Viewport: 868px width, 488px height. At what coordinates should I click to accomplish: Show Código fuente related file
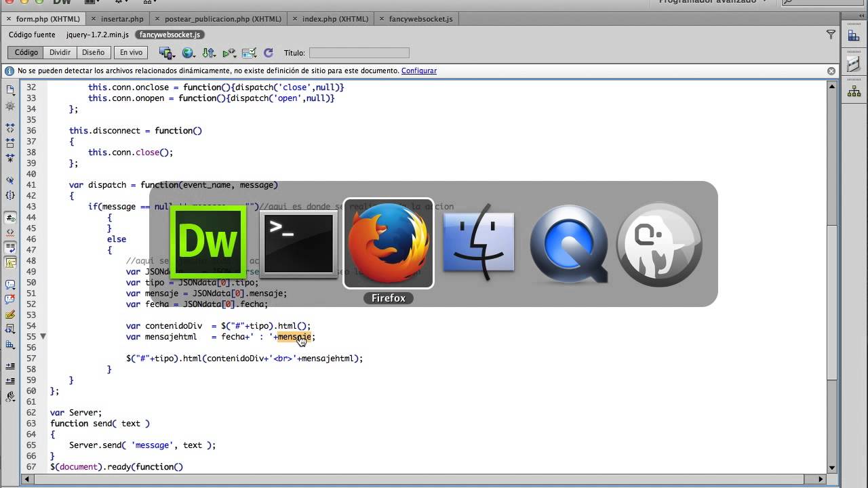pos(32,35)
